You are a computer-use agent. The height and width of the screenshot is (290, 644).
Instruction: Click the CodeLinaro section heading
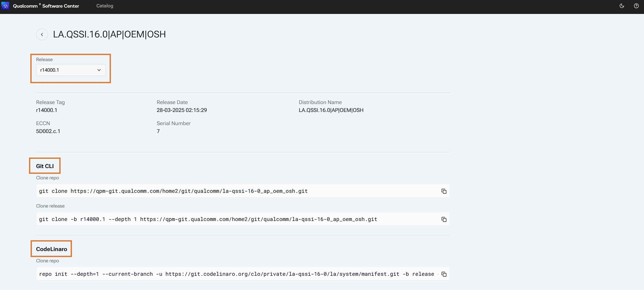[52, 249]
